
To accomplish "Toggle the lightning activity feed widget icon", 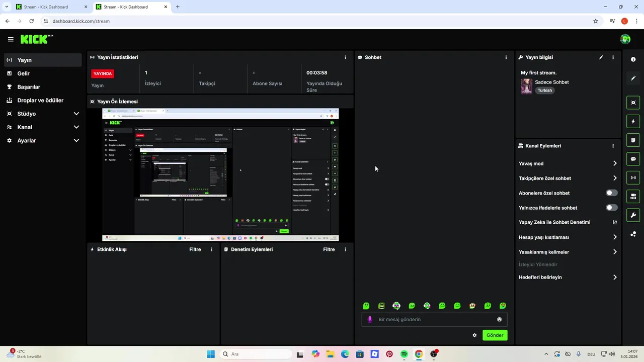I will 633,121.
